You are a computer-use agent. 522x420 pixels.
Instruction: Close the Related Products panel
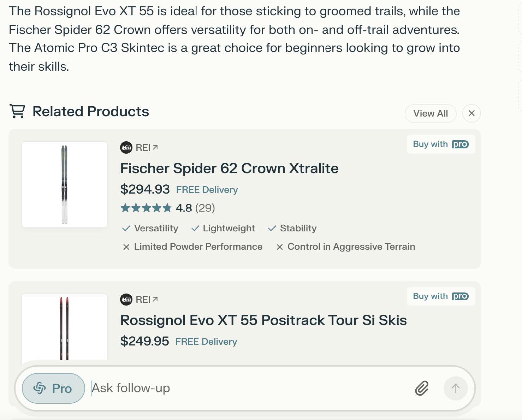(471, 113)
